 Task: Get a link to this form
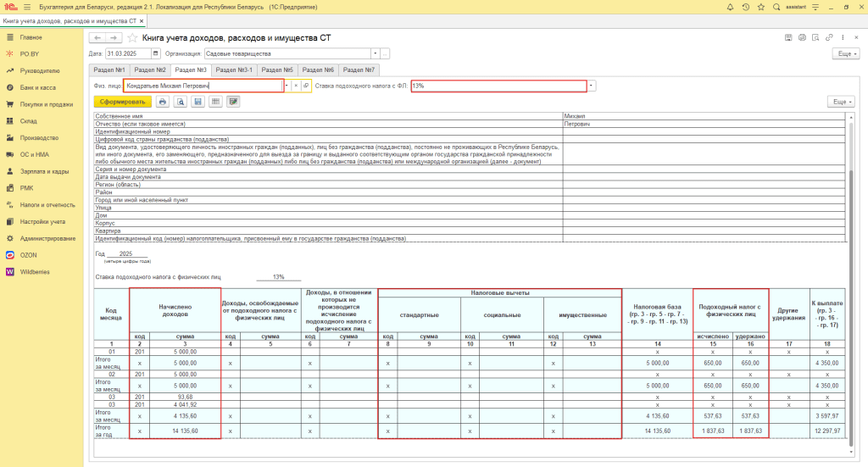[x=829, y=37]
